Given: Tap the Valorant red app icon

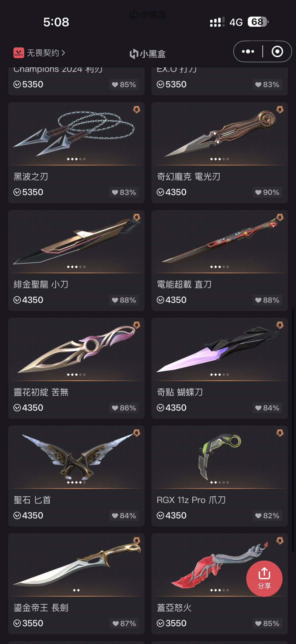Looking at the screenshot, I should (x=19, y=53).
